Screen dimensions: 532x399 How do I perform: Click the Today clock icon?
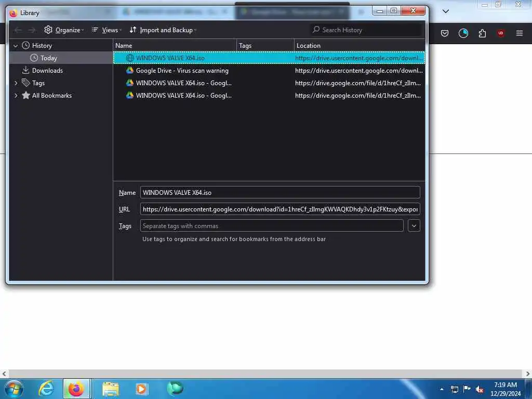tap(34, 58)
